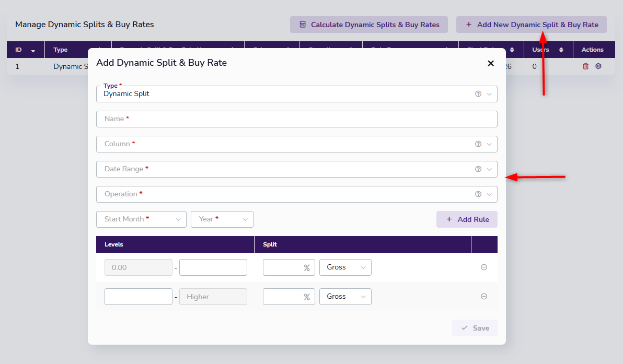Click the help icon in the Date Range field

tap(478, 169)
